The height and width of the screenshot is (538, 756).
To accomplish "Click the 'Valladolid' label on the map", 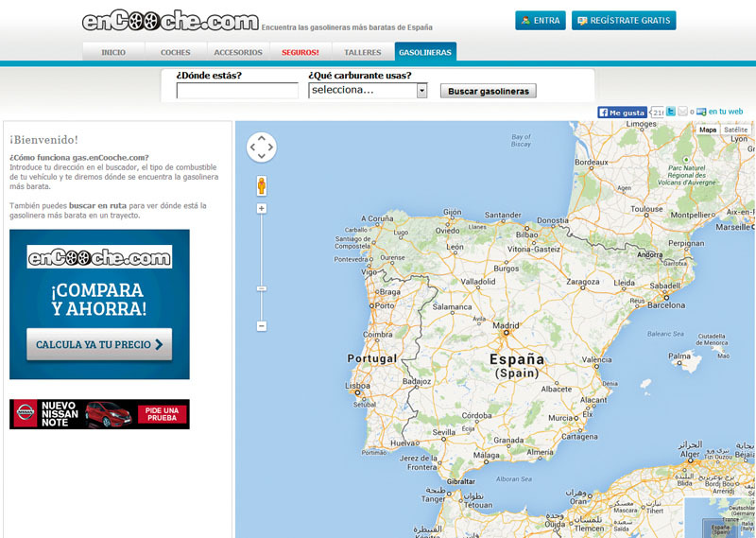I will tap(478, 282).
